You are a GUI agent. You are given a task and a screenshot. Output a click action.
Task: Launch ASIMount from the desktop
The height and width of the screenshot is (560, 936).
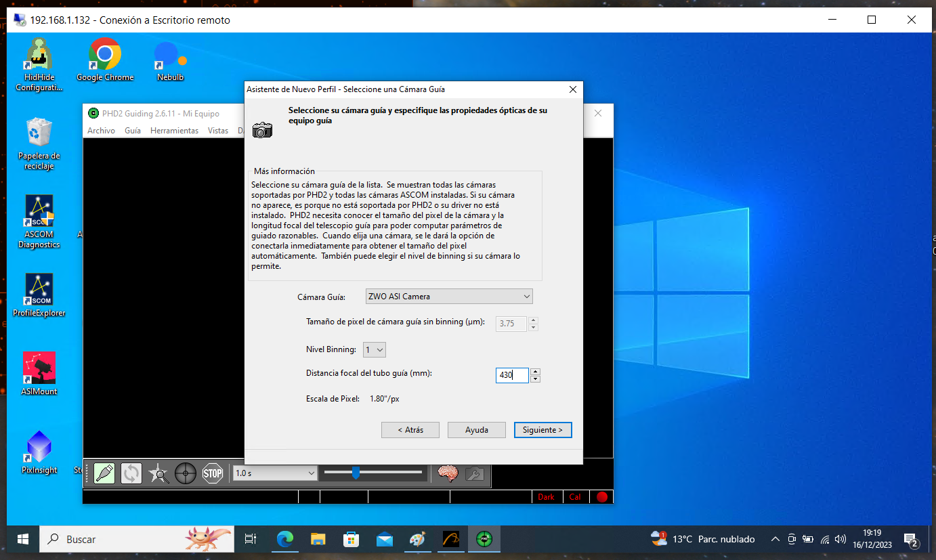pyautogui.click(x=39, y=374)
